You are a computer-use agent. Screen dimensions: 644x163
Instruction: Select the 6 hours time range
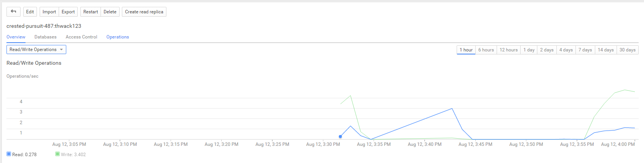coord(486,50)
